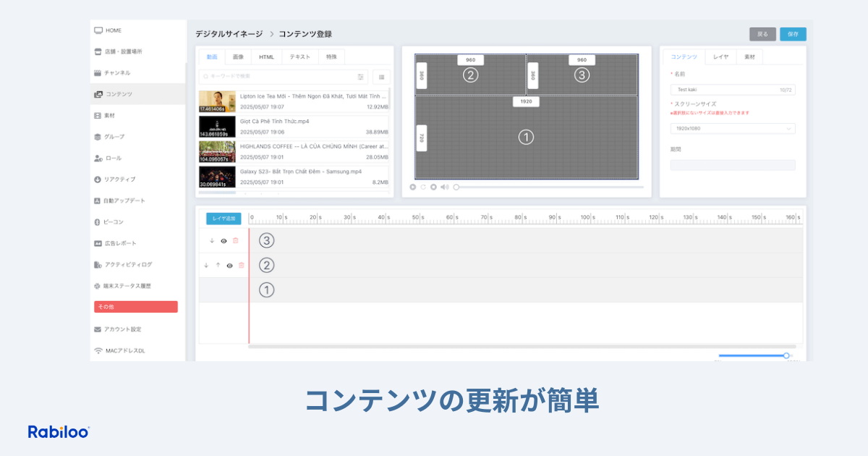Click the 60 s mark on the timeline ruler
868x456 pixels.
tap(453, 217)
